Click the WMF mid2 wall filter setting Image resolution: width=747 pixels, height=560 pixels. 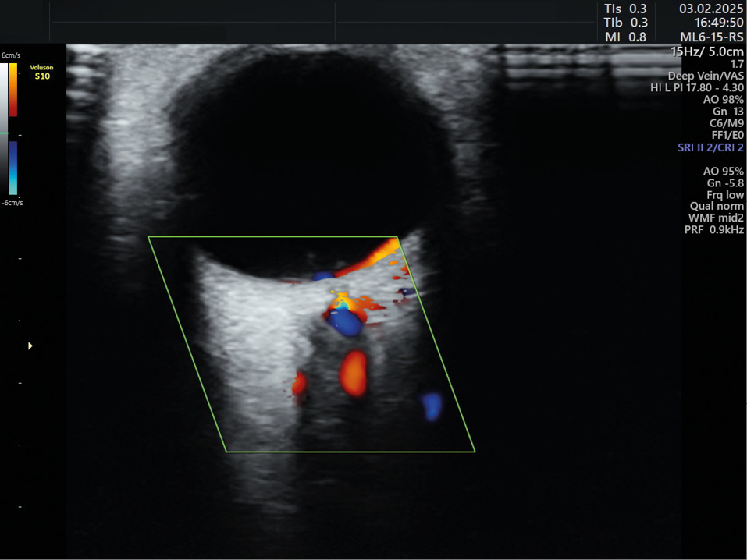(x=716, y=218)
